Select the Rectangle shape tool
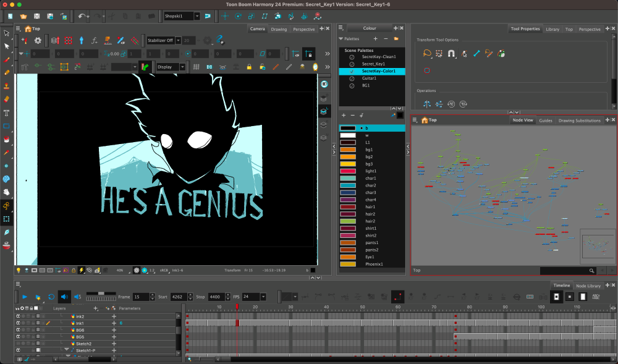 click(6, 127)
